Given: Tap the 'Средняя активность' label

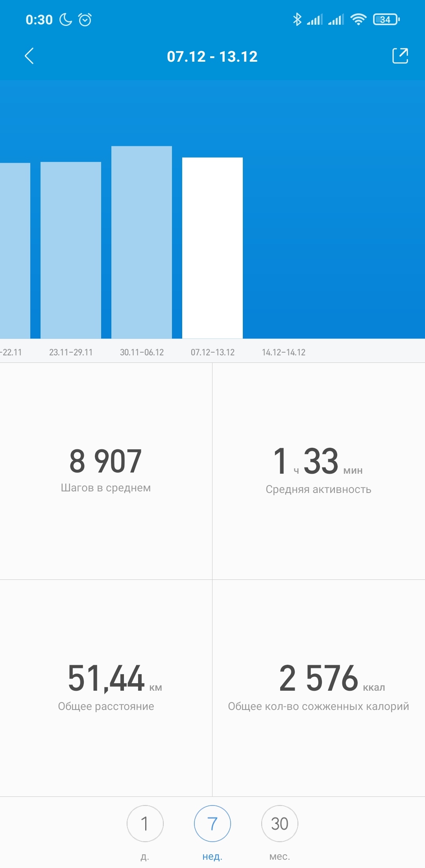Looking at the screenshot, I should 319,489.
